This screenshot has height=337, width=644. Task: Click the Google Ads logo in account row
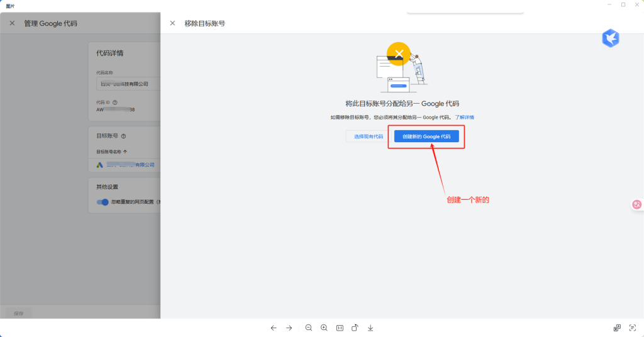(x=100, y=165)
